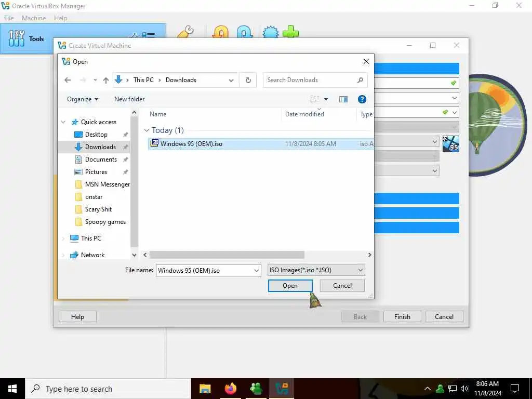Open File Explorer from taskbar

pyautogui.click(x=205, y=389)
